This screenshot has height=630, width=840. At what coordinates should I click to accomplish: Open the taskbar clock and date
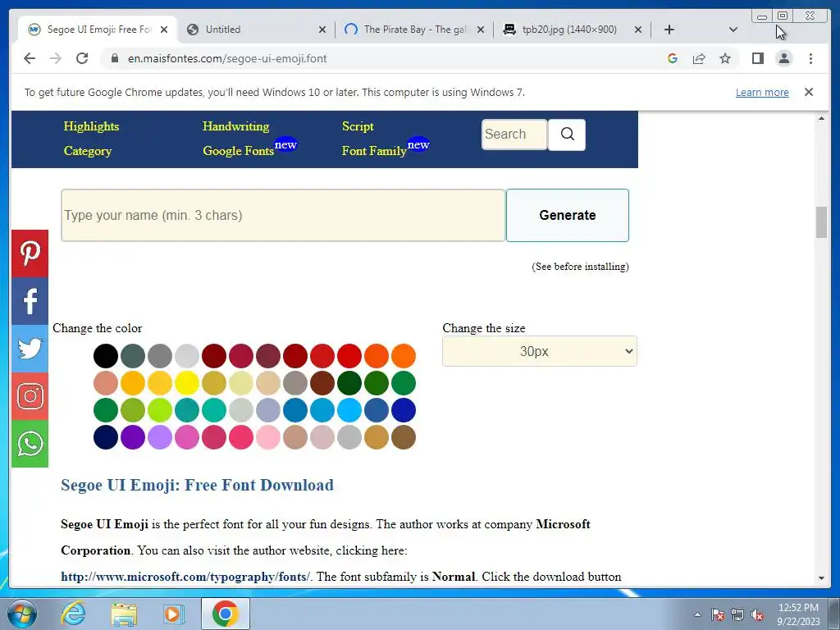798,614
